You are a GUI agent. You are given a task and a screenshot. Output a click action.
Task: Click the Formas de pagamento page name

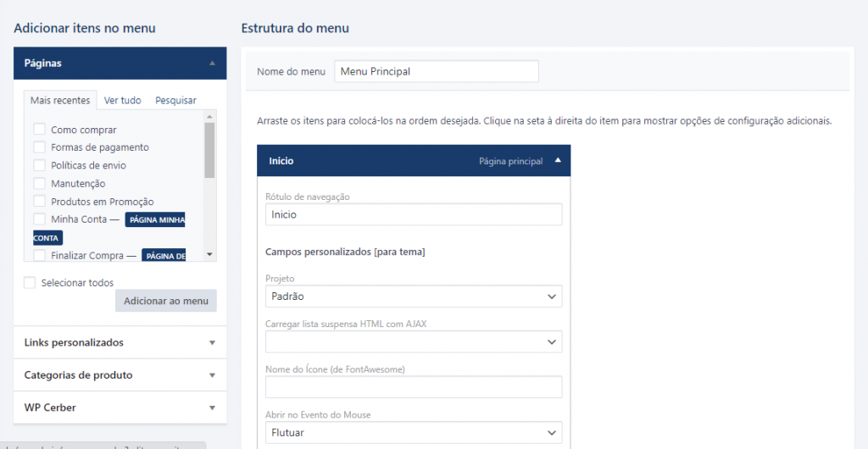(x=100, y=147)
